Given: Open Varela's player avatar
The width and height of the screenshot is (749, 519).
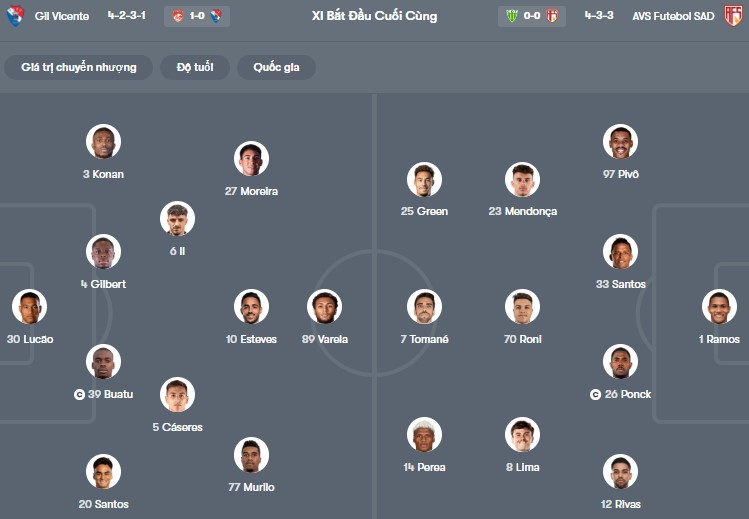Looking at the screenshot, I should coord(326,307).
